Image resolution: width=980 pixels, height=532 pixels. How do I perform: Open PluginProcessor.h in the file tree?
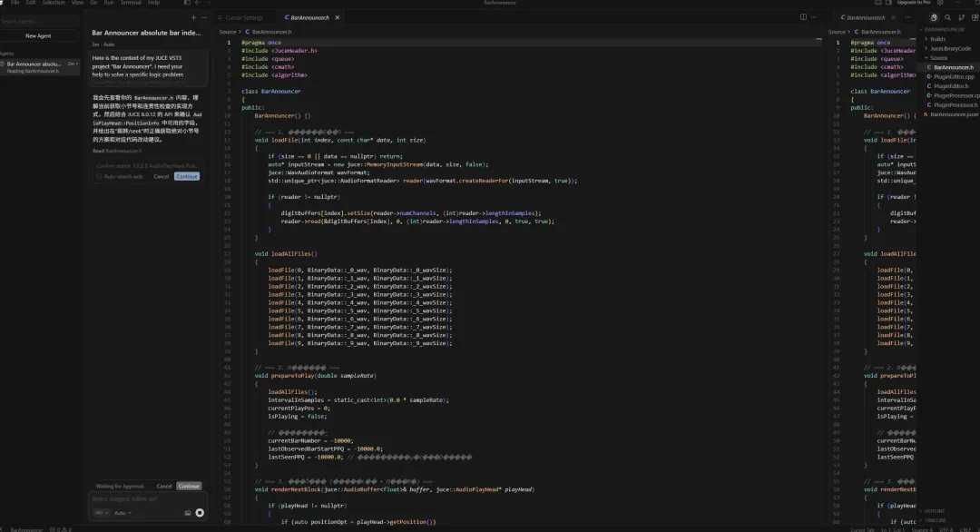pyautogui.click(x=954, y=105)
